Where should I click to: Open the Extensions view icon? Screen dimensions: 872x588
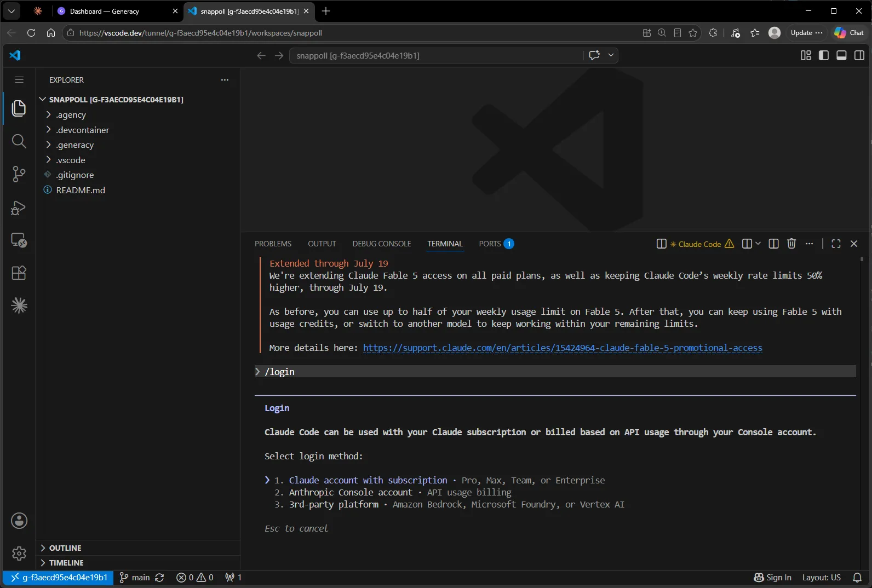point(19,273)
